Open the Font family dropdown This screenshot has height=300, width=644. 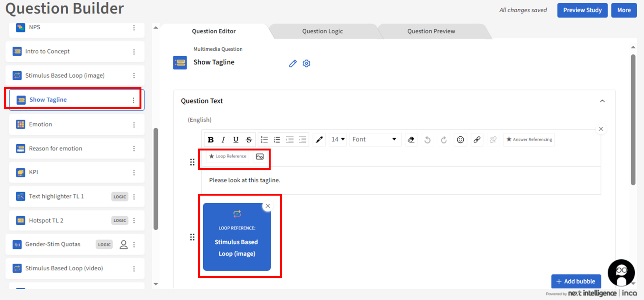point(375,140)
